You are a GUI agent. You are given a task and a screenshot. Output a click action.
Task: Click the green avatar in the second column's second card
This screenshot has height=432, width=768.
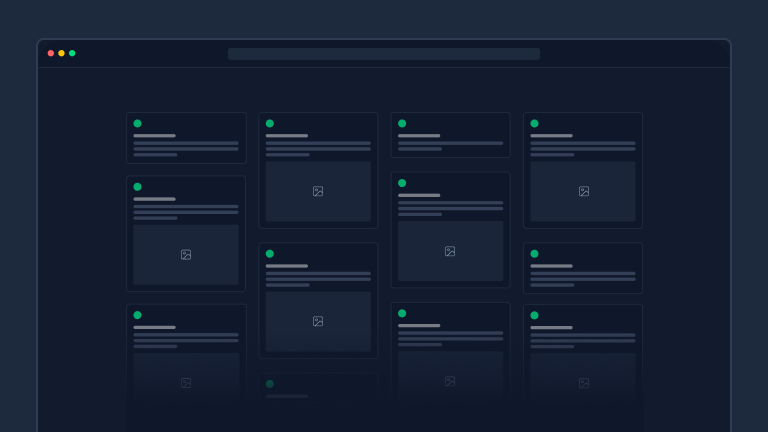[x=270, y=254]
